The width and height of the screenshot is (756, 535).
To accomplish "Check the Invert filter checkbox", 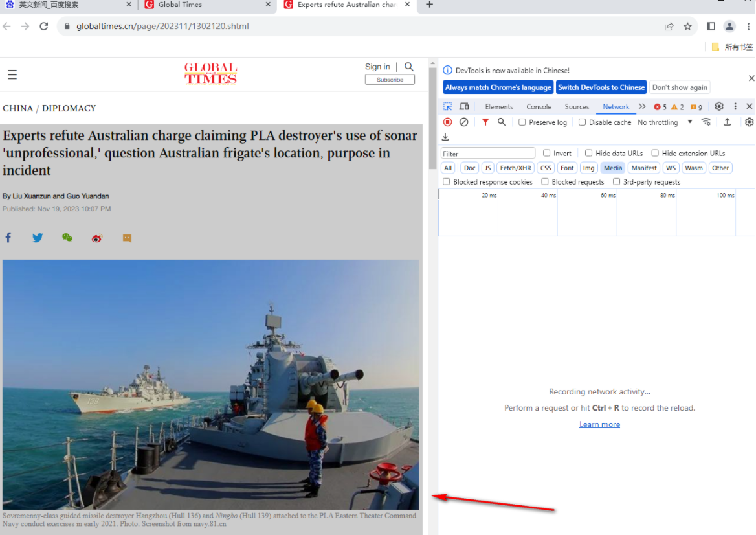I will [x=546, y=153].
